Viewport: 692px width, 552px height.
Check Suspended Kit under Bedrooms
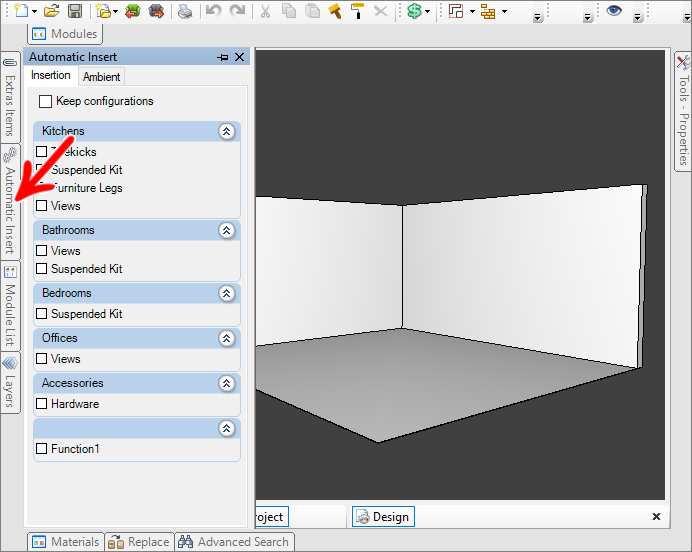(x=41, y=314)
